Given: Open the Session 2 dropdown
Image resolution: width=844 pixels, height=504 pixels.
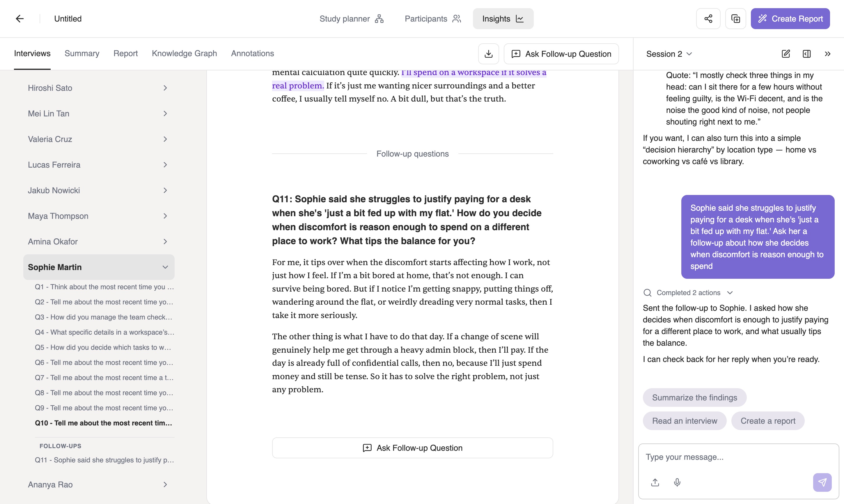Looking at the screenshot, I should click(669, 54).
